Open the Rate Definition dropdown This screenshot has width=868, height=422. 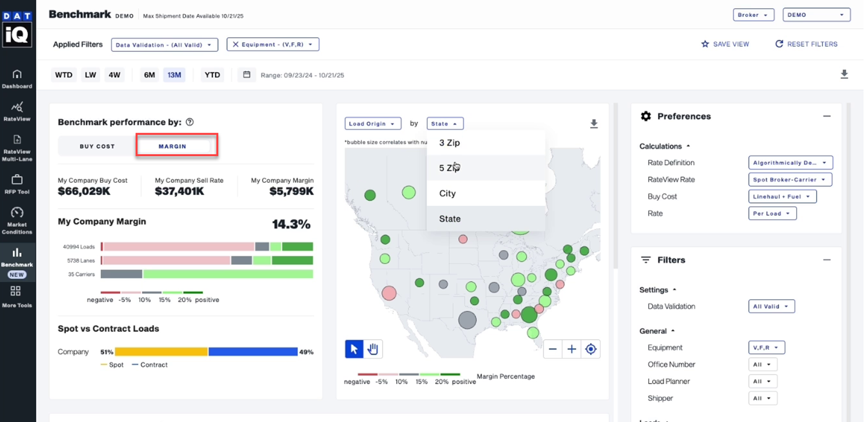(x=790, y=163)
